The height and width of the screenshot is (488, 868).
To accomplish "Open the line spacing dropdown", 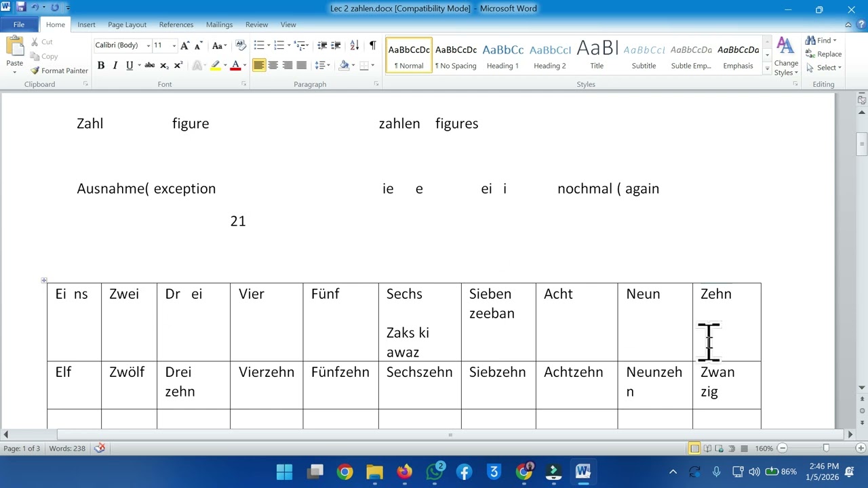I will pos(323,65).
